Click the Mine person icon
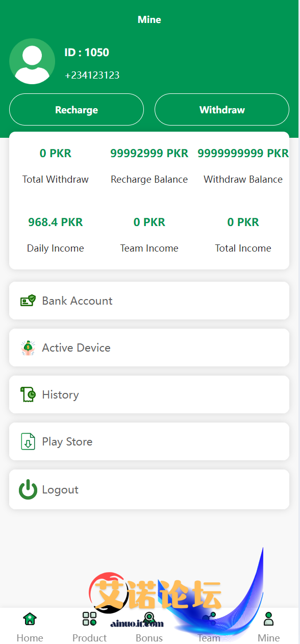300x644 pixels. (x=268, y=619)
